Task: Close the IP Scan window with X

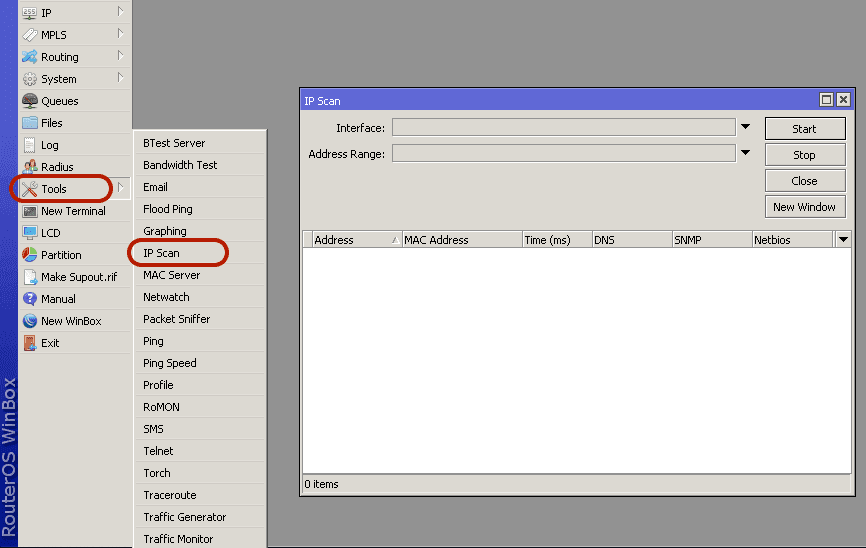Action: tap(843, 99)
